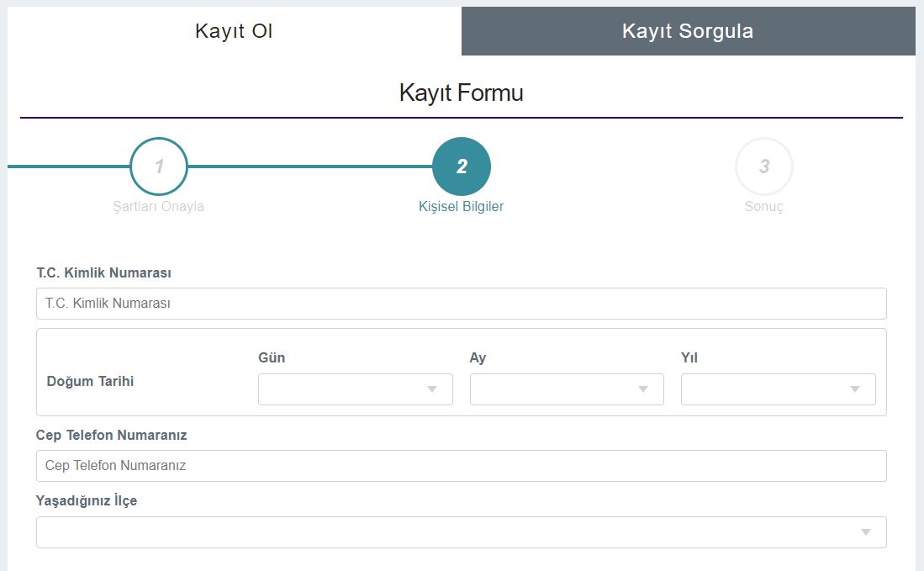The height and width of the screenshot is (571, 924).
Task: Click the Gün dropdown arrow icon
Action: (x=433, y=389)
